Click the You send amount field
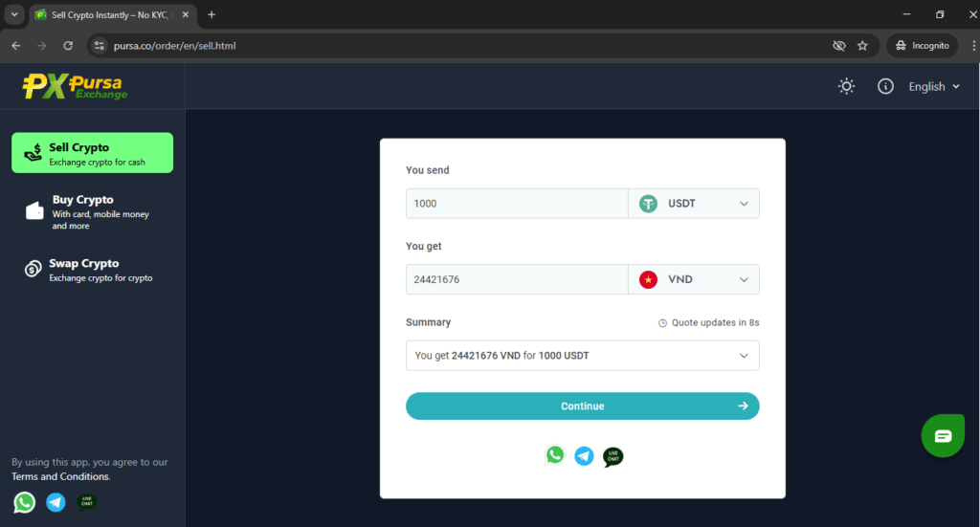Viewport: 980px width, 527px height. pyautogui.click(x=517, y=204)
